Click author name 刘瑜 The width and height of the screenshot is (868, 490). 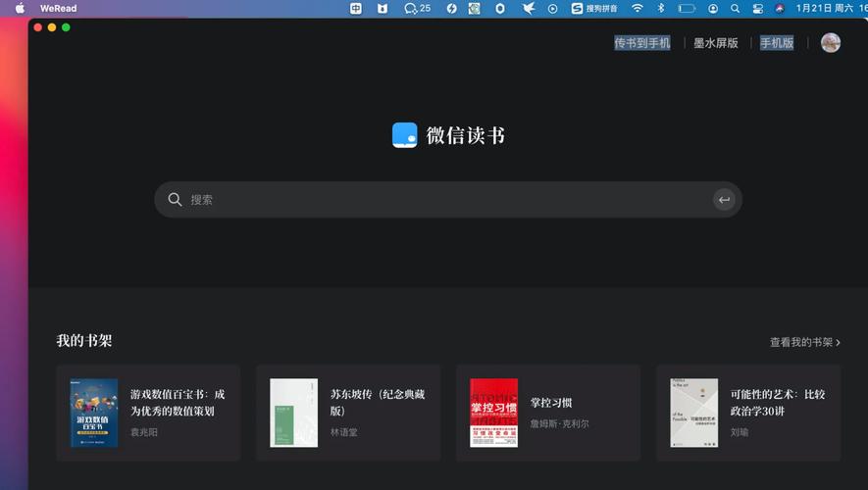740,432
